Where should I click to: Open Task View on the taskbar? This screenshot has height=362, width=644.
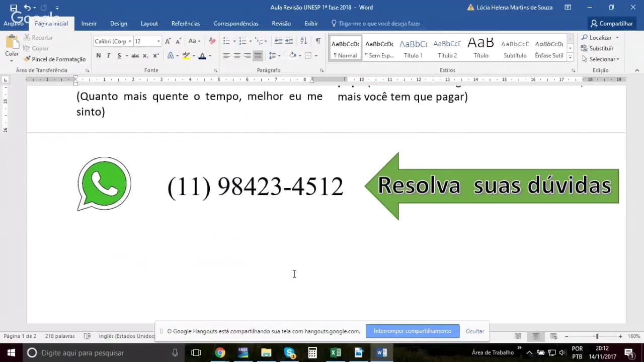(196, 352)
